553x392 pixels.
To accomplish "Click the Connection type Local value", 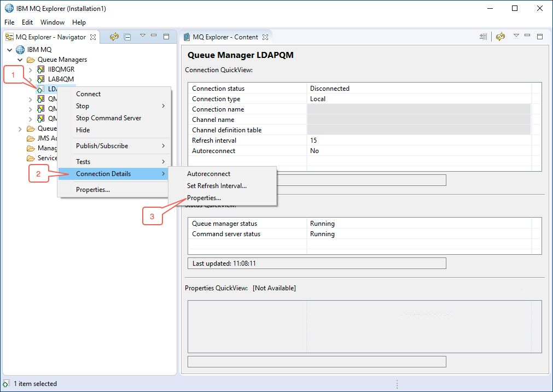I will (317, 99).
